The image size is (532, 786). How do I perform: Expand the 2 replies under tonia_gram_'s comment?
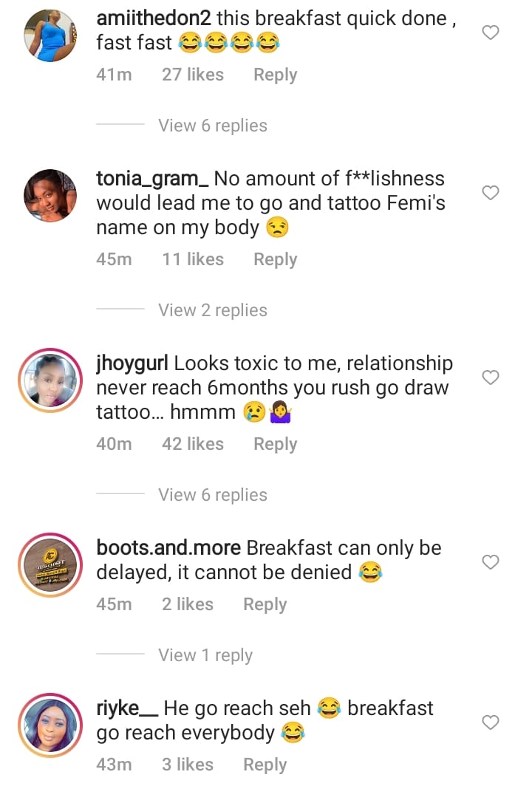[213, 310]
